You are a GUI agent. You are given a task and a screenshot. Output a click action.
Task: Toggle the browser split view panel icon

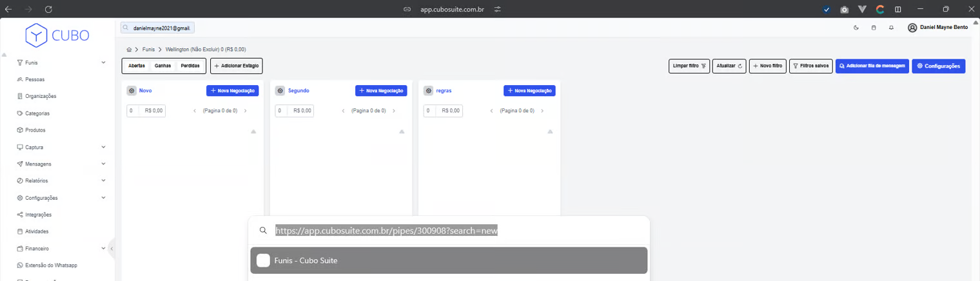coord(897,9)
